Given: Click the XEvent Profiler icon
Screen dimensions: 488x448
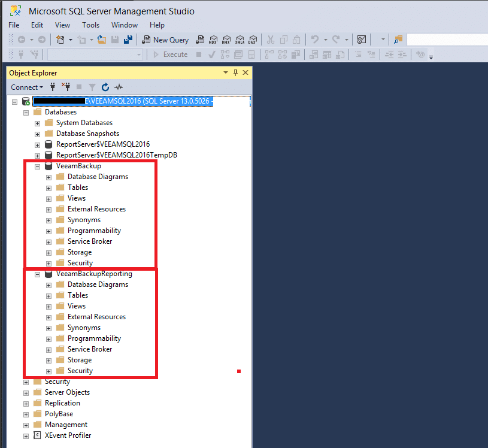Looking at the screenshot, I should point(37,435).
